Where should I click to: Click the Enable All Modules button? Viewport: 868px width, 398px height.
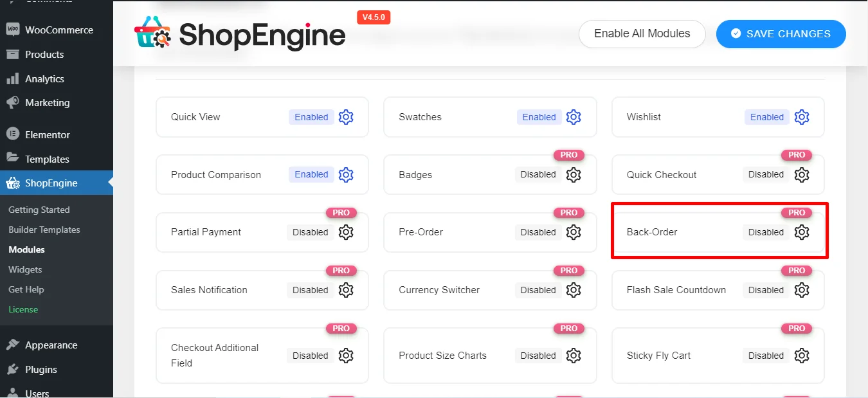click(x=642, y=34)
